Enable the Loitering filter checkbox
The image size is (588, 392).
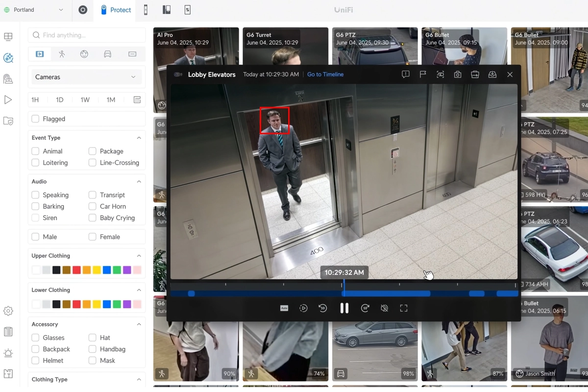35,163
